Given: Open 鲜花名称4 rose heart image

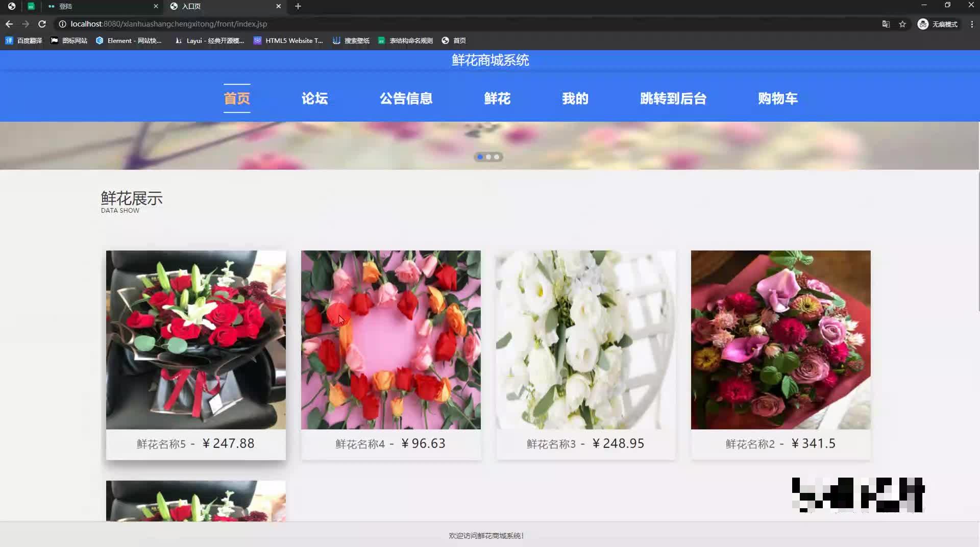Looking at the screenshot, I should (x=391, y=339).
